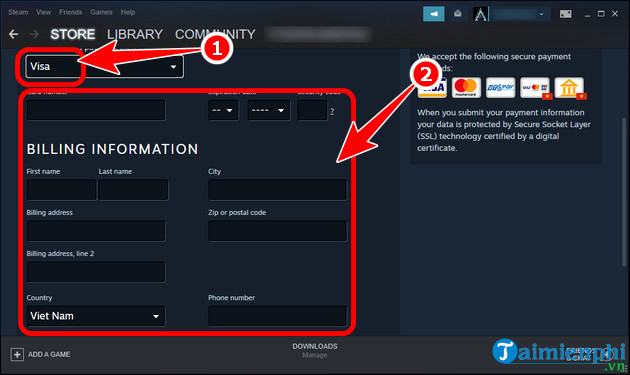Open the announcements megaphone icon

[x=434, y=14]
